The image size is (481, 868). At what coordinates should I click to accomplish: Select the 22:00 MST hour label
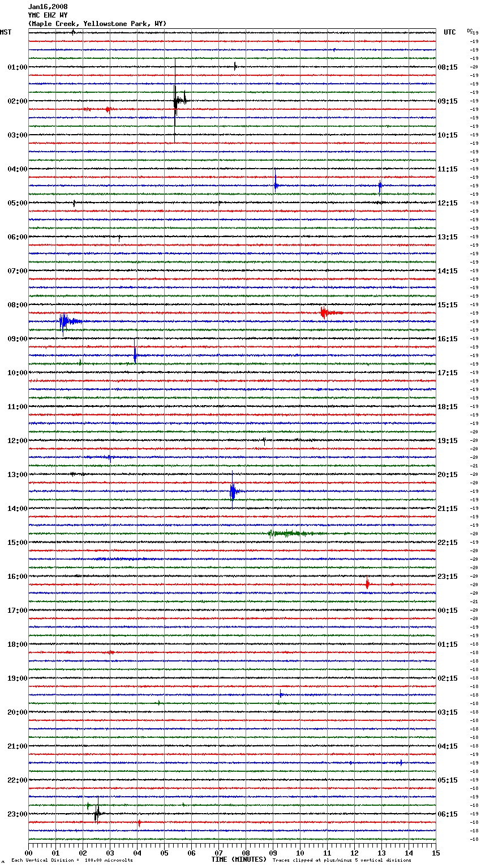click(17, 780)
